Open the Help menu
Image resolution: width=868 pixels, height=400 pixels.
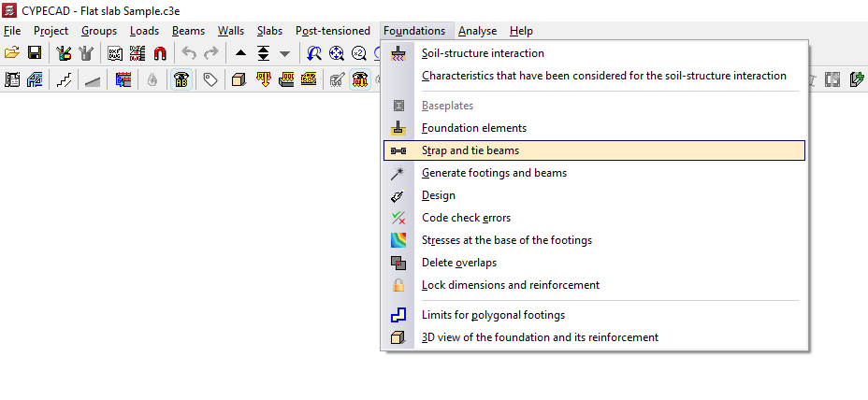click(x=522, y=31)
